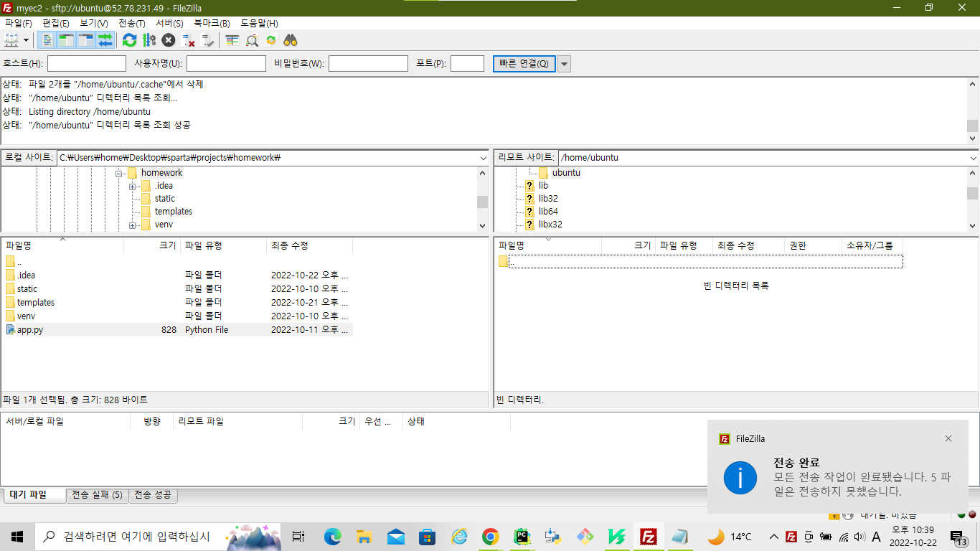Viewport: 980px width, 551px height.
Task: Sort remote files by 소유자/그룹 column
Action: [x=872, y=245]
